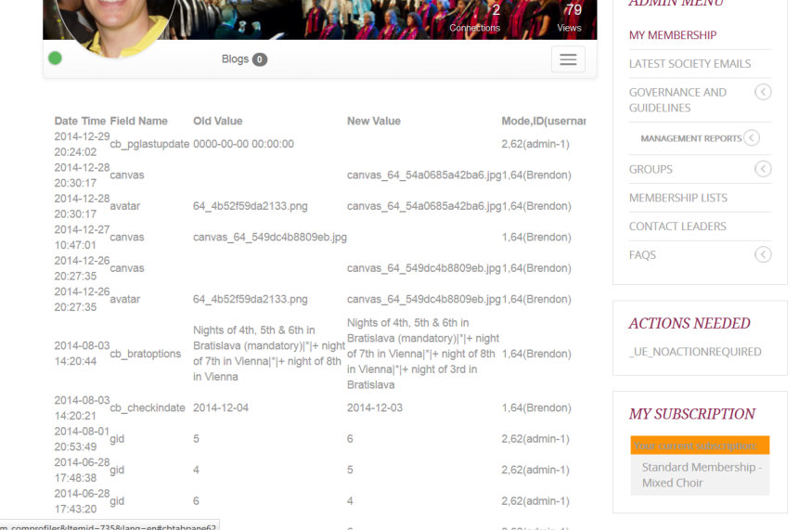Open FAQs menu item
Image resolution: width=812 pixels, height=530 pixels.
point(642,255)
